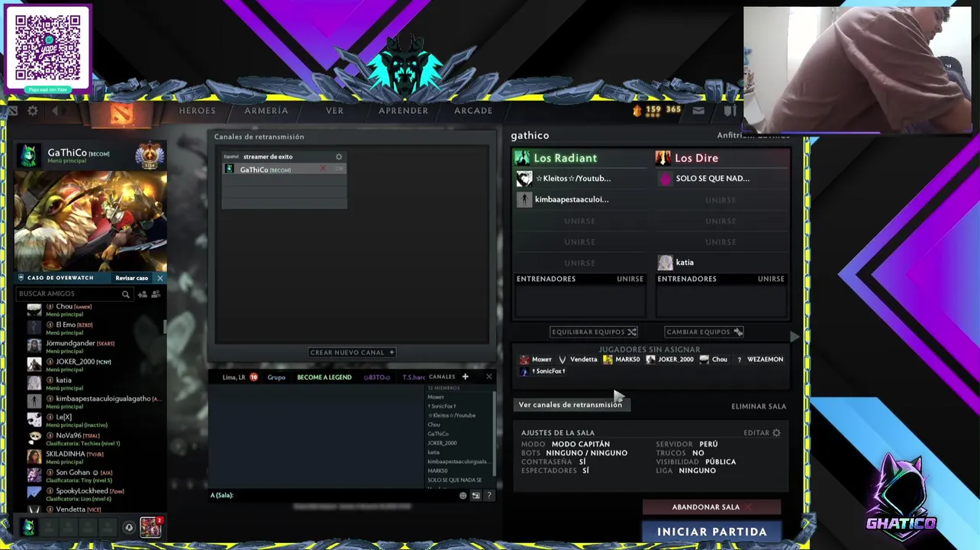980x550 pixels.
Task: Click the balance teams shuffle icon
Action: 632,332
